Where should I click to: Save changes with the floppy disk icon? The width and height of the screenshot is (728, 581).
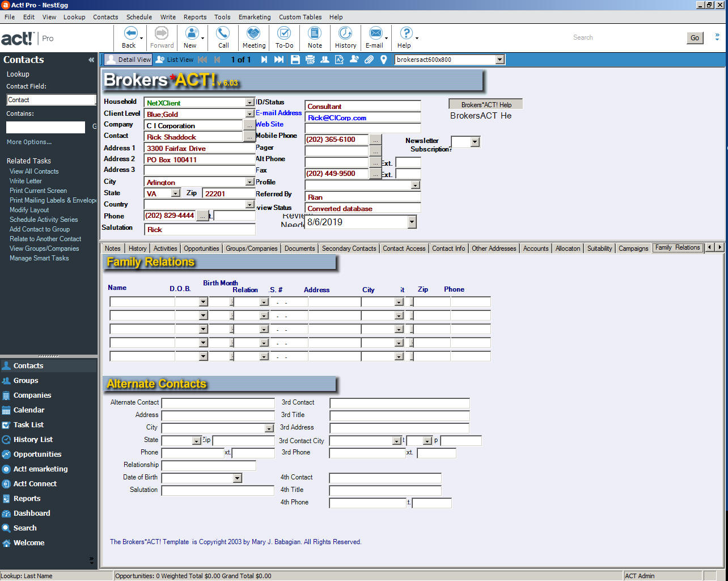click(x=295, y=60)
